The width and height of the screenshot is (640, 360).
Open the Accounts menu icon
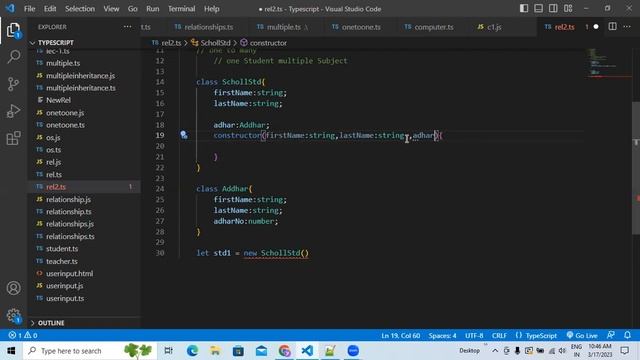point(13,288)
